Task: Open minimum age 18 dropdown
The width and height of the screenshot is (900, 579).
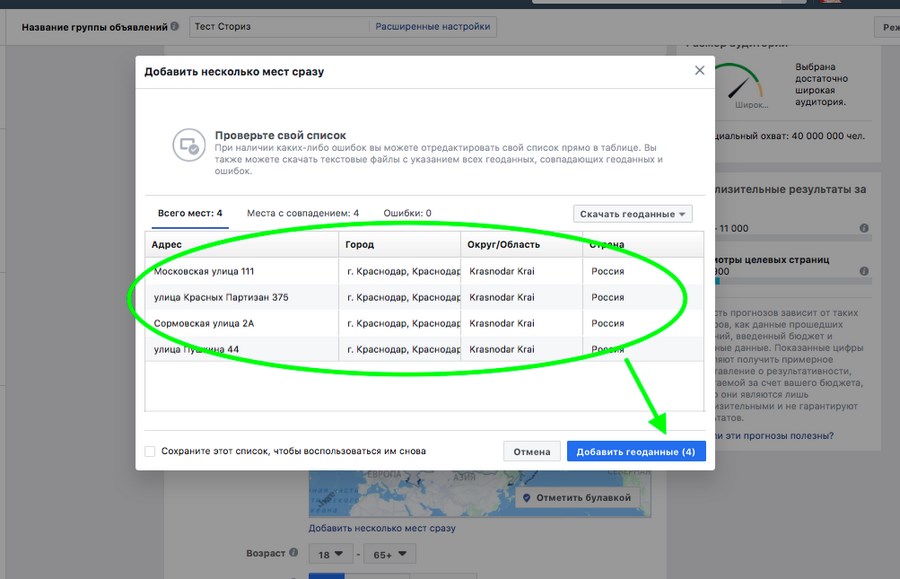Action: pos(330,554)
